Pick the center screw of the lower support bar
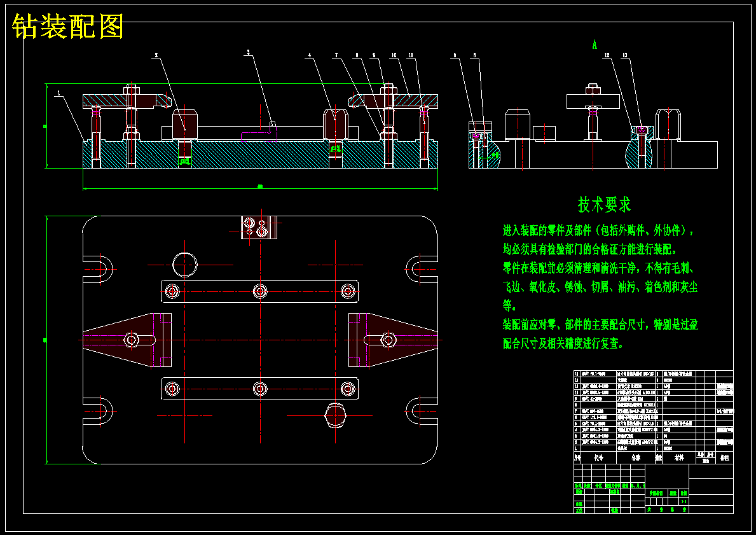756x535 pixels. point(260,388)
